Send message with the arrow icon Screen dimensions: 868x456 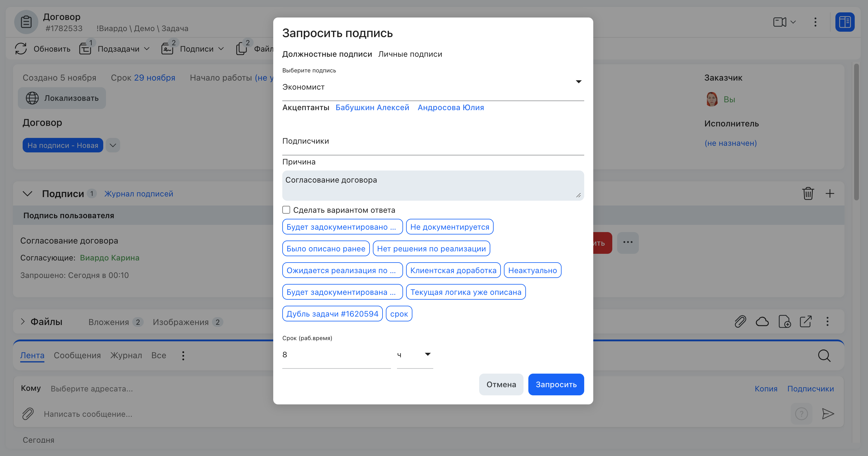tap(828, 414)
